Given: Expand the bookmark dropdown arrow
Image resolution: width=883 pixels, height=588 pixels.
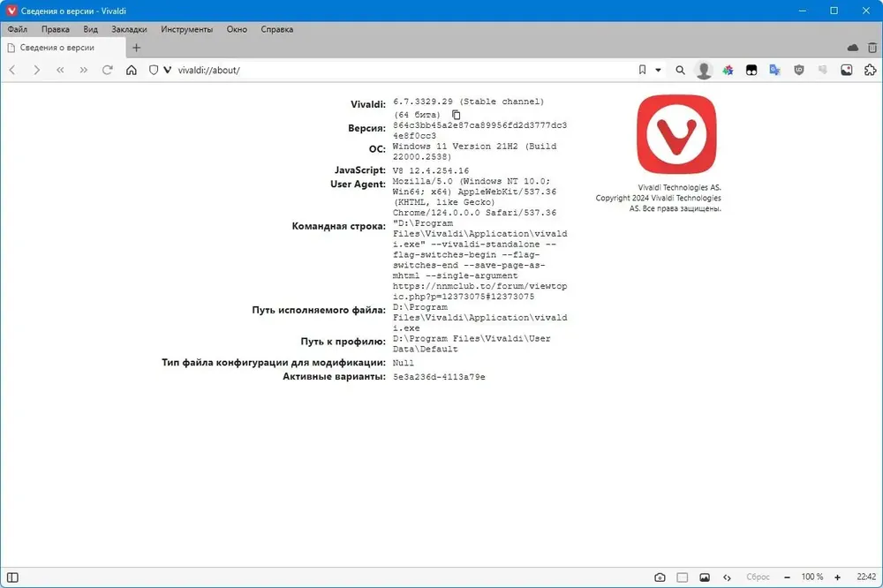Looking at the screenshot, I should (x=658, y=70).
